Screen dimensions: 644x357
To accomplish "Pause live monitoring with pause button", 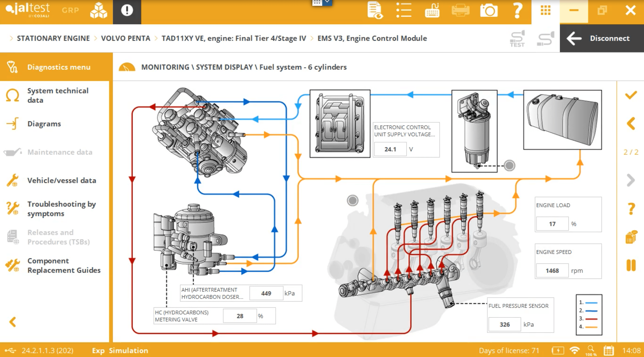I will [631, 265].
